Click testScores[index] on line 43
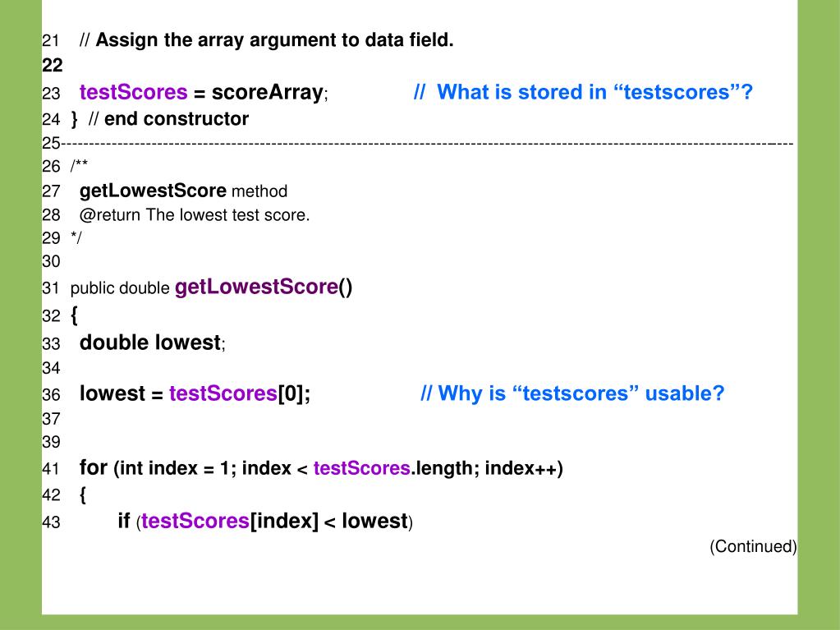This screenshot has height=630, width=840. 230,522
